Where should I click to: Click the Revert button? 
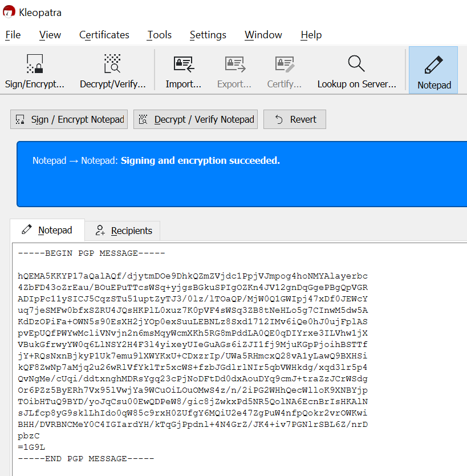(294, 119)
